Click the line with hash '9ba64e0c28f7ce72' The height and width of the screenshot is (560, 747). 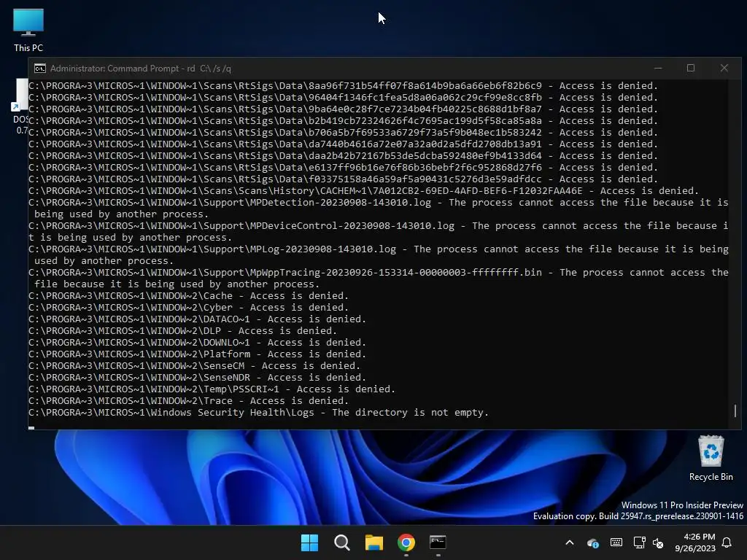pyautogui.click(x=343, y=109)
